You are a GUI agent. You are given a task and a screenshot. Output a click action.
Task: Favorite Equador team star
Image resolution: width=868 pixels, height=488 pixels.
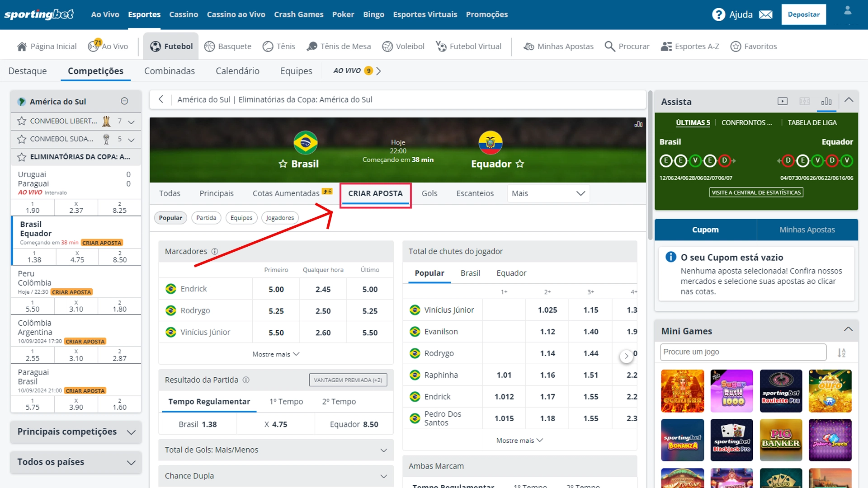pos(520,164)
